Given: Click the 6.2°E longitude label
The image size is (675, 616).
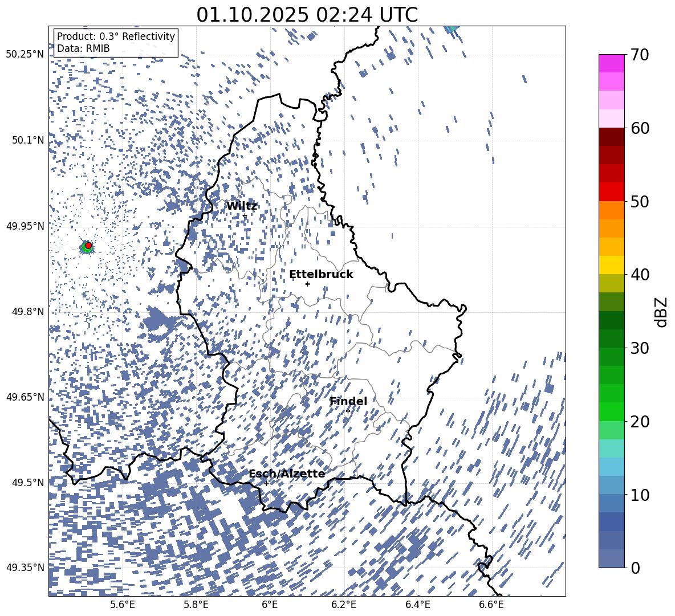Looking at the screenshot, I should (x=344, y=605).
